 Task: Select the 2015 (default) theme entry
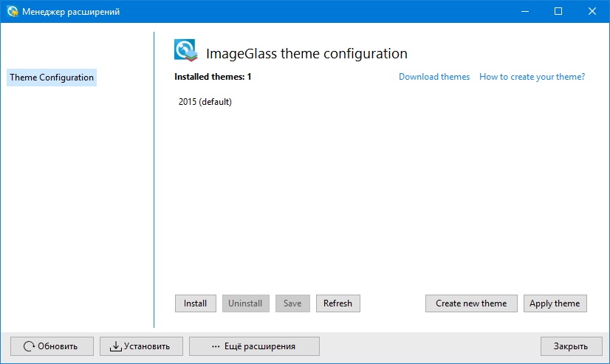pos(205,101)
